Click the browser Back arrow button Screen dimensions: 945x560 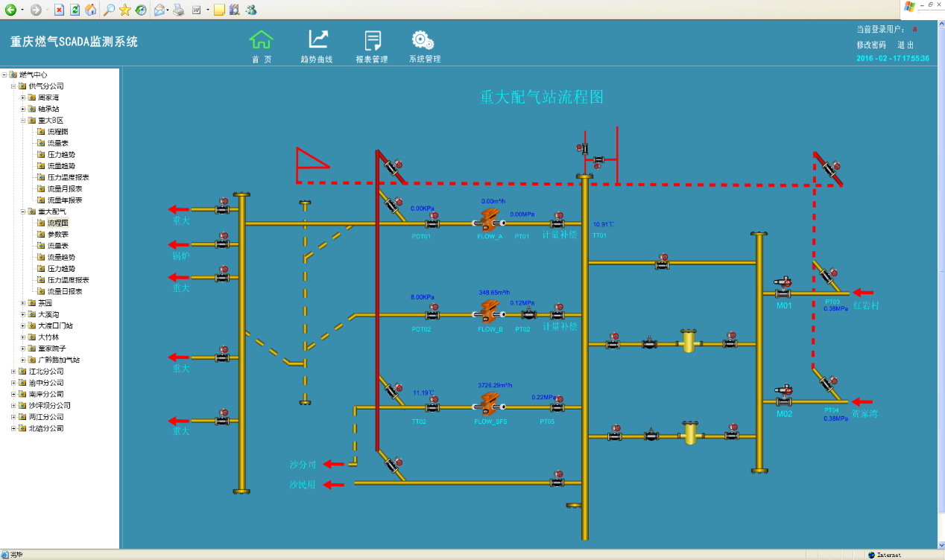point(10,10)
